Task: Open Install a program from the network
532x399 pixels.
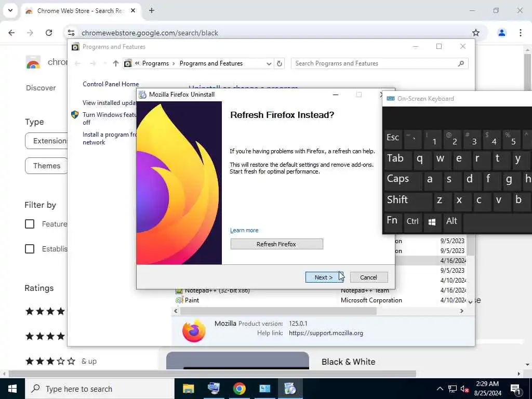Action: 109,138
